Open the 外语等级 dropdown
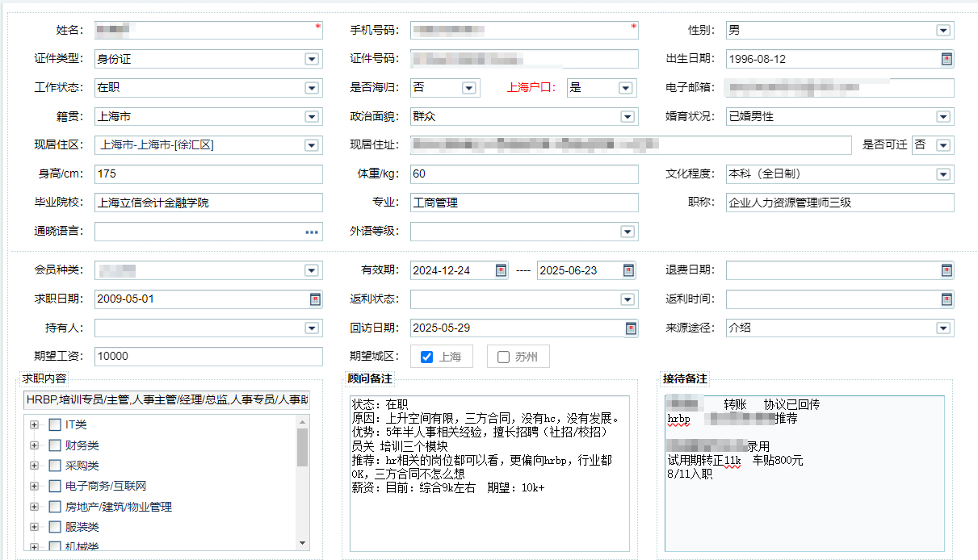The height and width of the screenshot is (560, 978). point(628,232)
